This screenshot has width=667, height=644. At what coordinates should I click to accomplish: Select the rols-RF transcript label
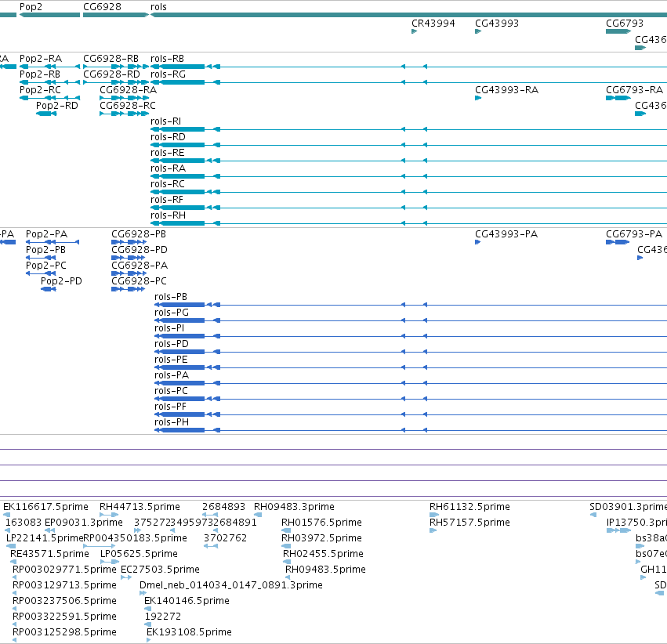pos(167,201)
